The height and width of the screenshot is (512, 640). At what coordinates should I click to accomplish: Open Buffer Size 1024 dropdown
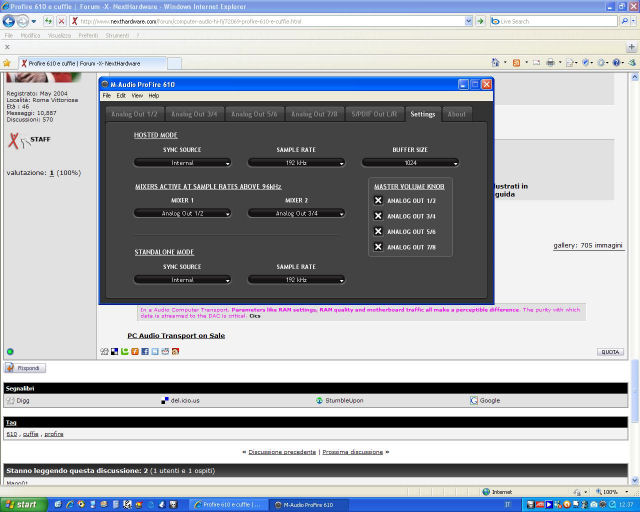click(x=410, y=163)
